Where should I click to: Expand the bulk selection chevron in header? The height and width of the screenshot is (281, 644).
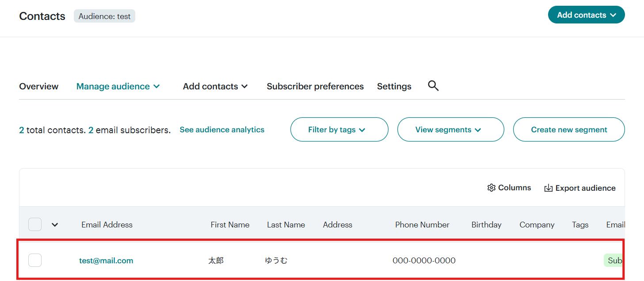55,224
